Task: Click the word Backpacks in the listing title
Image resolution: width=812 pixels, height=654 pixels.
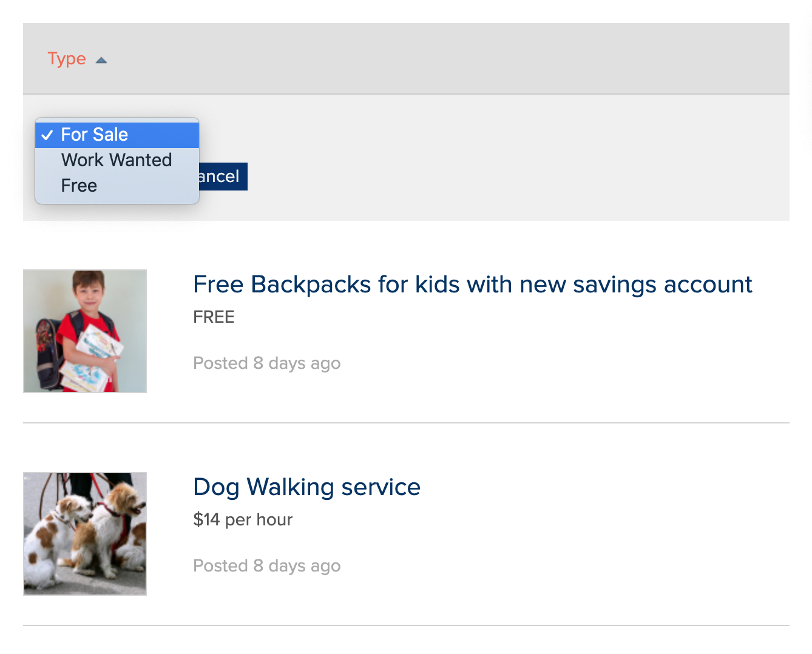Action: (x=311, y=285)
